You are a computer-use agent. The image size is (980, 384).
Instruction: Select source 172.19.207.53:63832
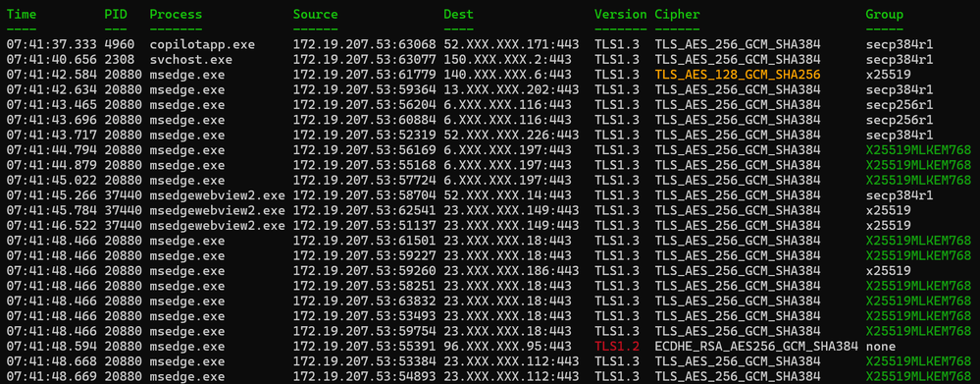[364, 301]
